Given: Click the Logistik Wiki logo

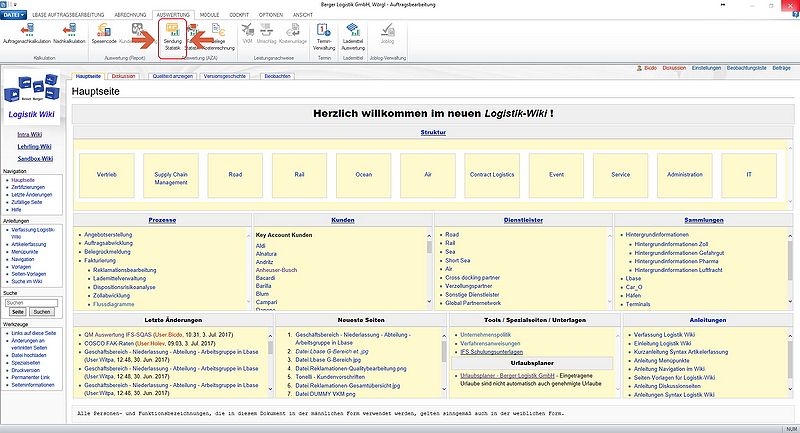Looking at the screenshot, I should (32, 97).
